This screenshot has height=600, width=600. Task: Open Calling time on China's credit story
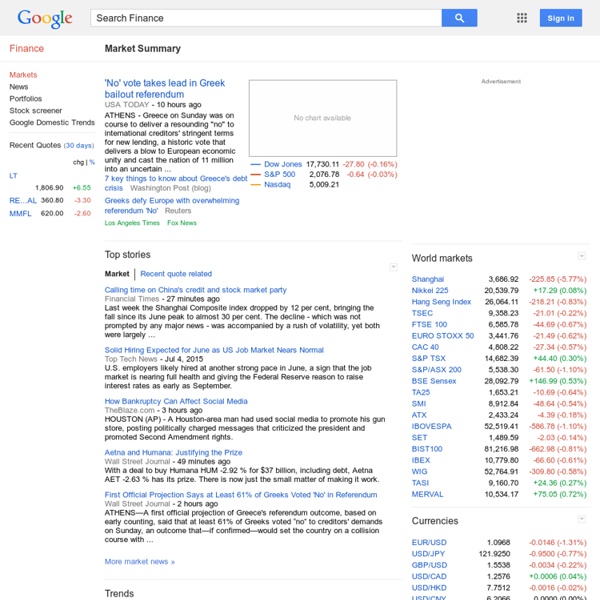[x=196, y=290]
